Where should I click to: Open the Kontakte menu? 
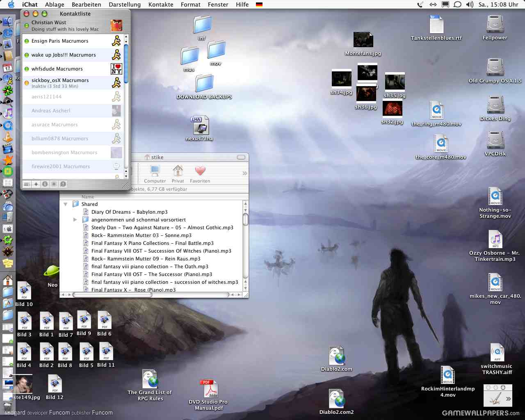(x=161, y=5)
